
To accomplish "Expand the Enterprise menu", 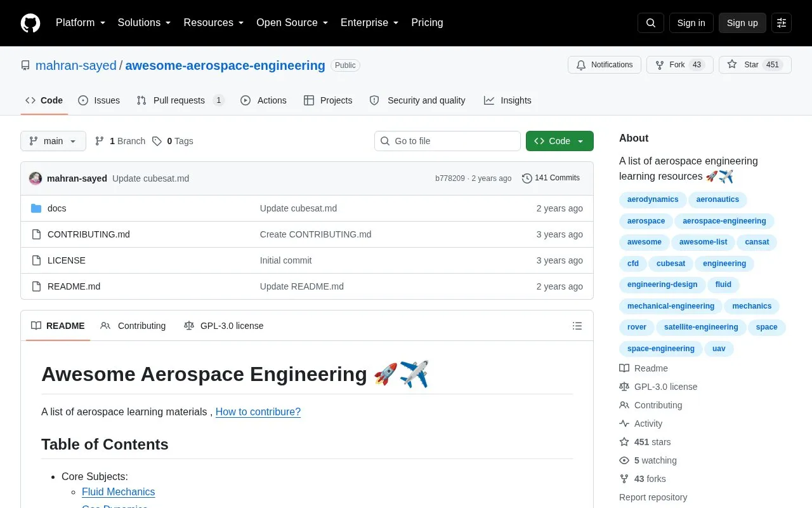I will click(x=370, y=23).
